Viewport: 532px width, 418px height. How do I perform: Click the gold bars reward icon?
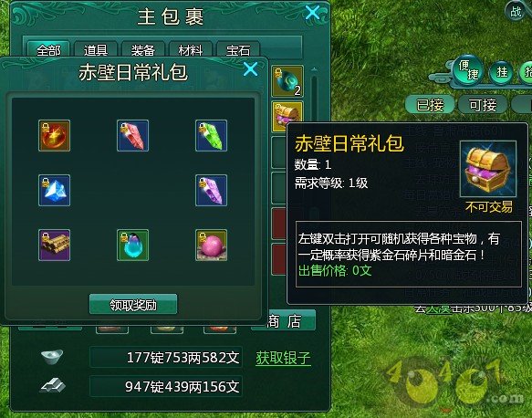tap(54, 245)
